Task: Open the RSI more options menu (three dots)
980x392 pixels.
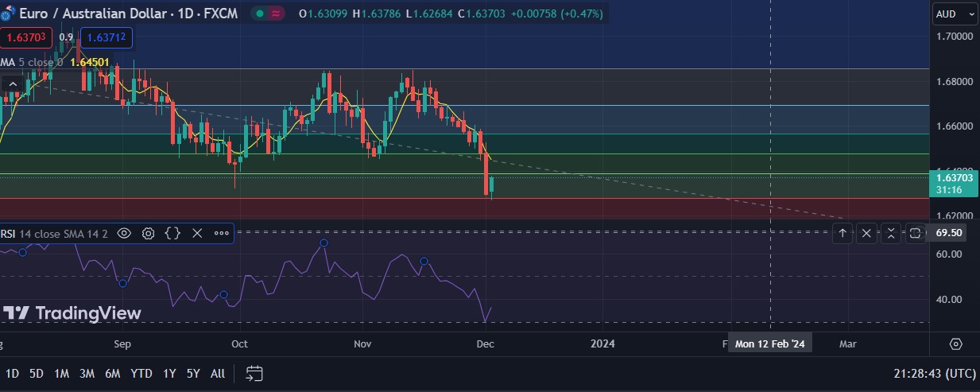Action: click(x=222, y=233)
